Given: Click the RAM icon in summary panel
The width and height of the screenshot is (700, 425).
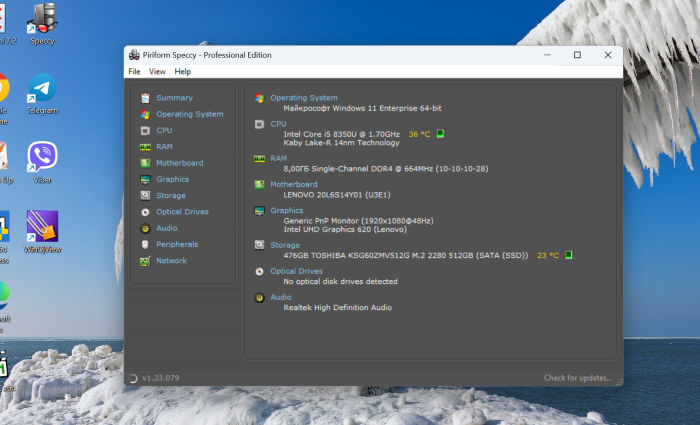Looking at the screenshot, I should pyautogui.click(x=259, y=158).
